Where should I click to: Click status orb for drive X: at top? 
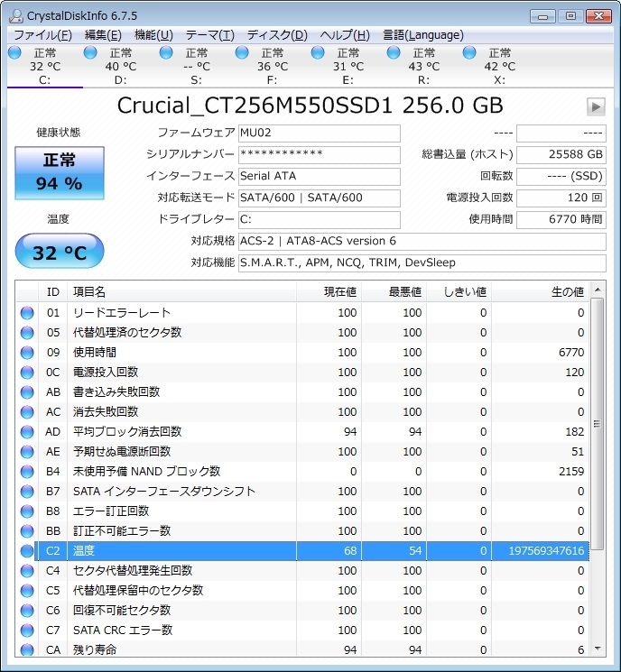469,52
